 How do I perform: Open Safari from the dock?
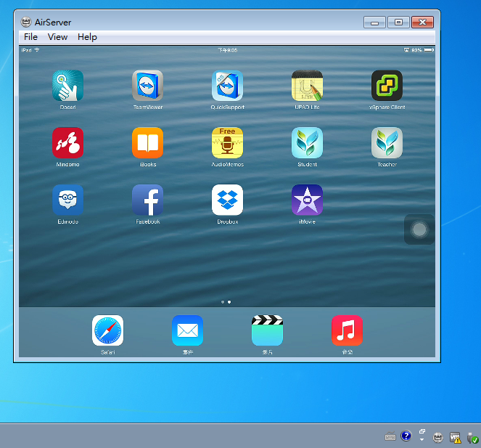[x=107, y=330]
